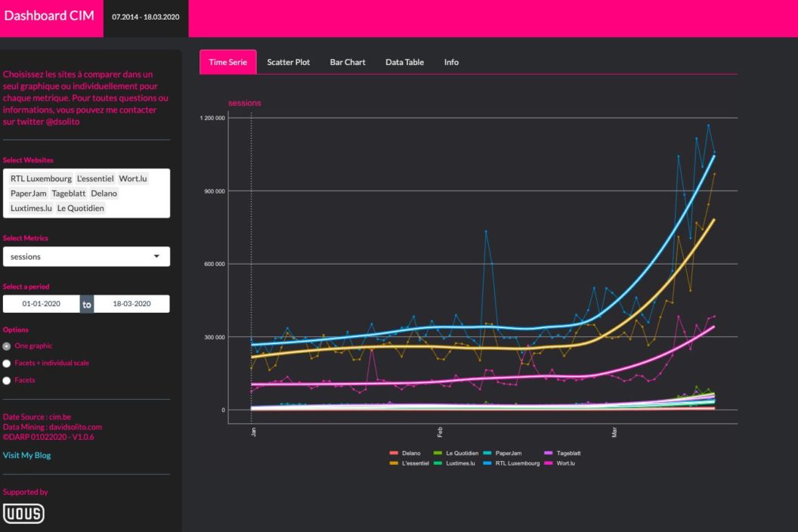Switch to the Scatter Plot tab
The image size is (798, 532).
pos(288,62)
